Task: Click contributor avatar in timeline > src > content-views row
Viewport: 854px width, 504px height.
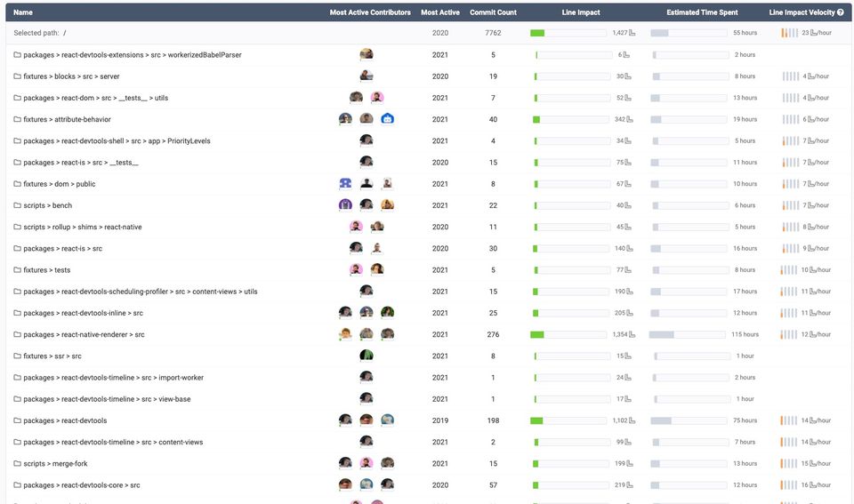Action: pyautogui.click(x=367, y=442)
